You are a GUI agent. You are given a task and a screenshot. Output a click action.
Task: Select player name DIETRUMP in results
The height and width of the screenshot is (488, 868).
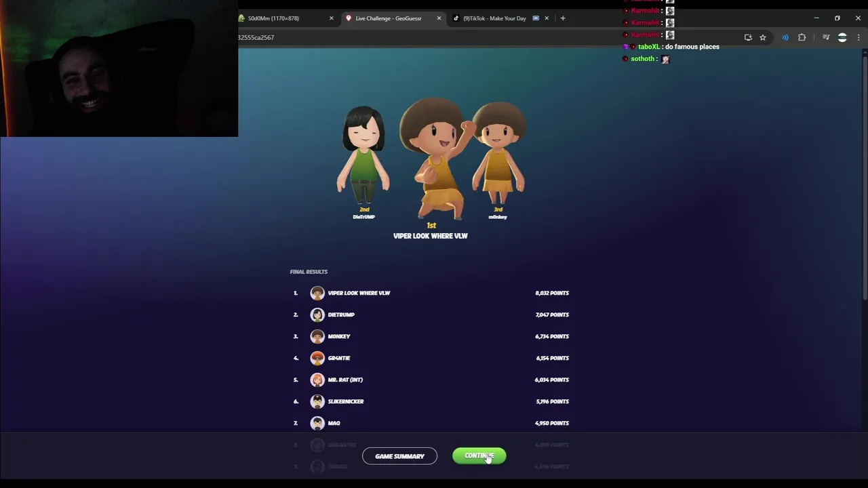pyautogui.click(x=341, y=314)
